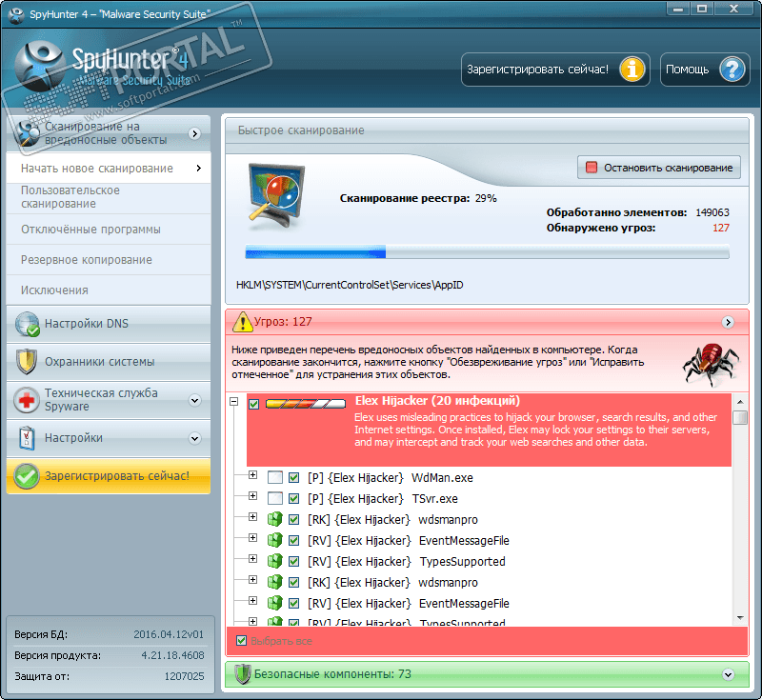The width and height of the screenshot is (762, 700).
Task: Click the red 127 beside Обнаружено угроз
Action: (x=721, y=228)
